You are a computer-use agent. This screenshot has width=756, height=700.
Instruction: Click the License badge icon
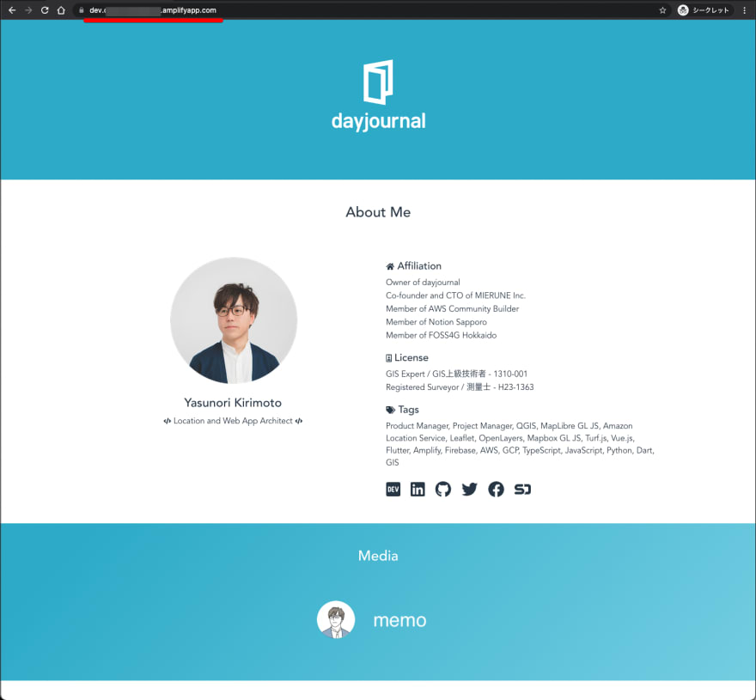pos(388,357)
